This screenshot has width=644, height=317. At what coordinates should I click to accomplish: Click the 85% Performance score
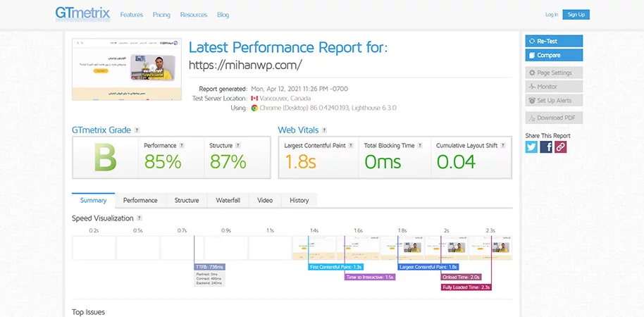(163, 162)
